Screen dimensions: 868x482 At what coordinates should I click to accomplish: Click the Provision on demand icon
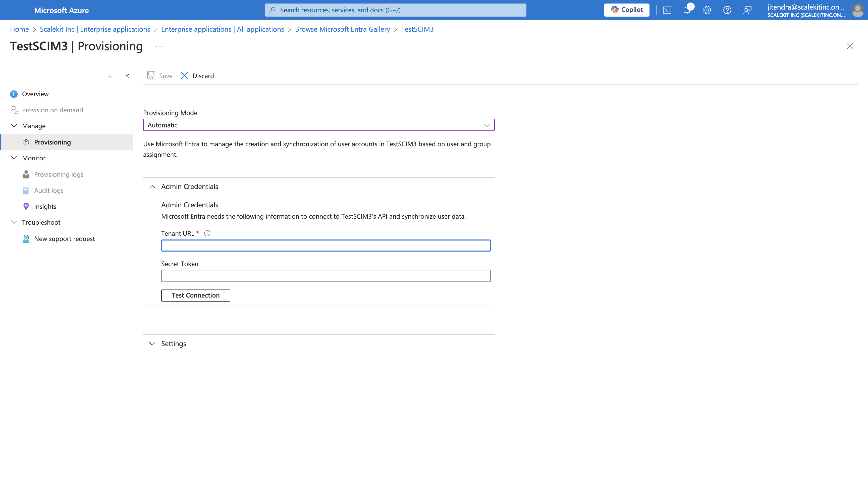[x=14, y=110]
